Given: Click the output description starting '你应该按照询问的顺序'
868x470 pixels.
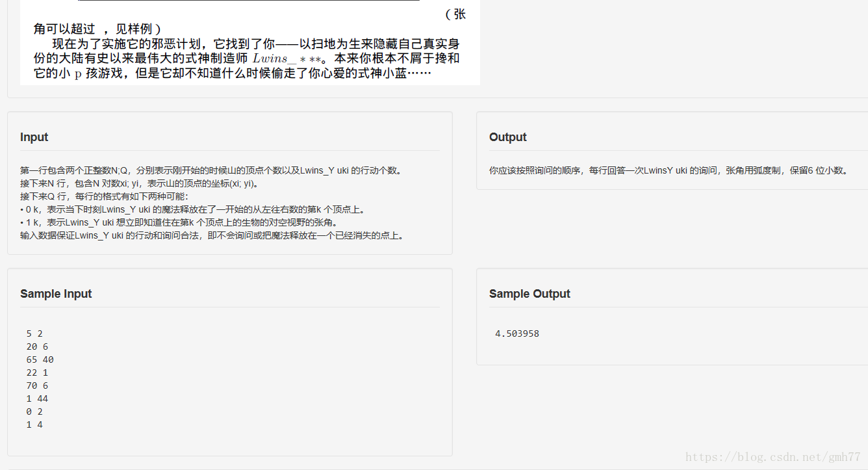Looking at the screenshot, I should tap(669, 170).
